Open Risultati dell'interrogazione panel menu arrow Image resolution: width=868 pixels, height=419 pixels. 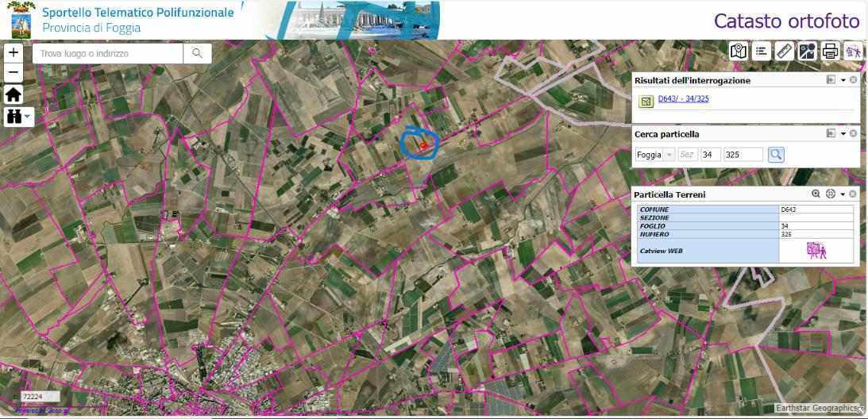coord(843,80)
